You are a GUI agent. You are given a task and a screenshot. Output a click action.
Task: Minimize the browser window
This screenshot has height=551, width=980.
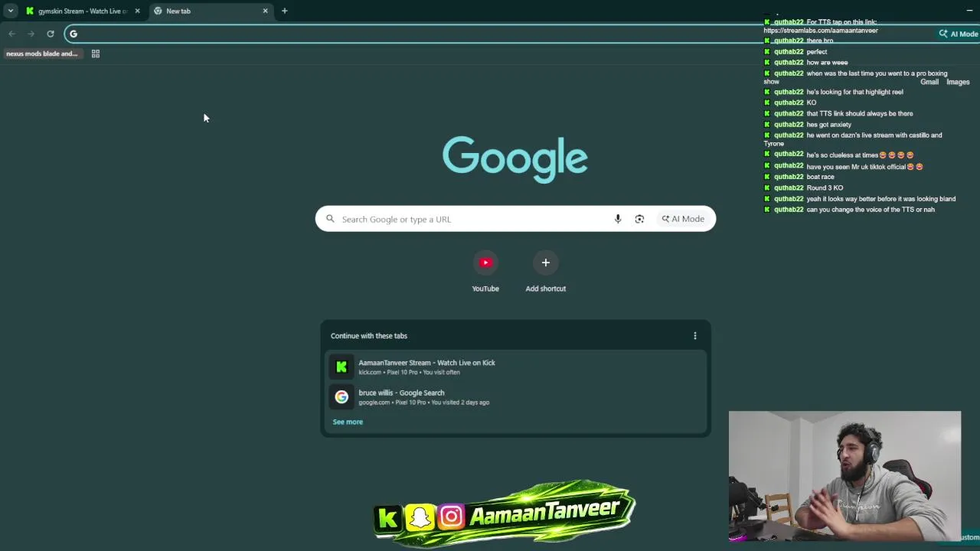tap(969, 11)
